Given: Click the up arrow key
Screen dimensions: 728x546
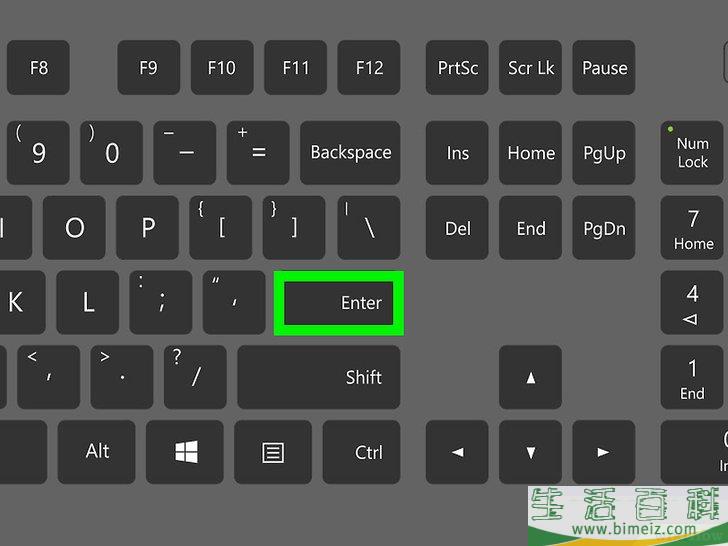Looking at the screenshot, I should [531, 377].
